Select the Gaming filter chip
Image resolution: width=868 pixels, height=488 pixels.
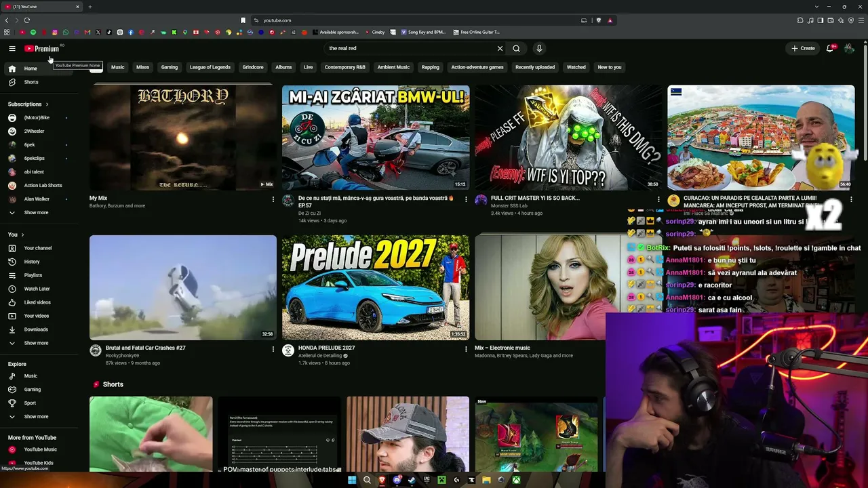[170, 67]
